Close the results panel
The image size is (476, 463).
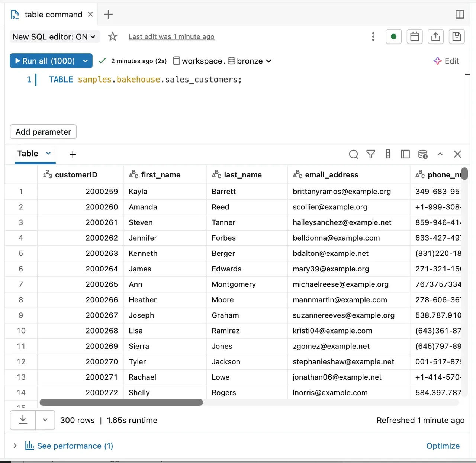(x=457, y=154)
